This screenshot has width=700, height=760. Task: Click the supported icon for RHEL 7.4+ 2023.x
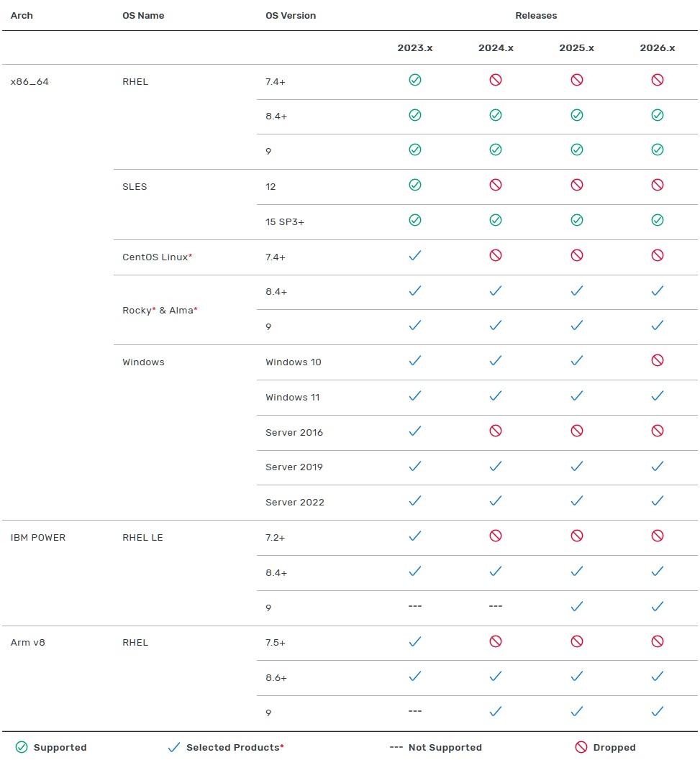point(414,80)
